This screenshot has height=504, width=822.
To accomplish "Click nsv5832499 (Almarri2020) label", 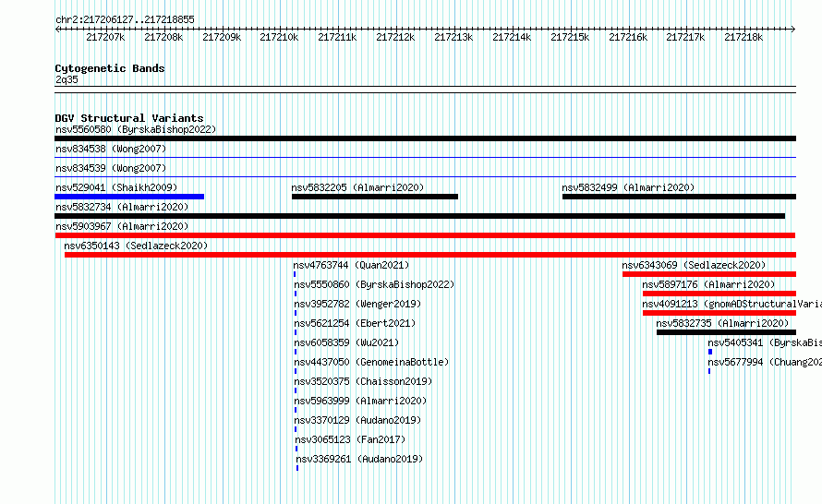I will click(x=628, y=187).
